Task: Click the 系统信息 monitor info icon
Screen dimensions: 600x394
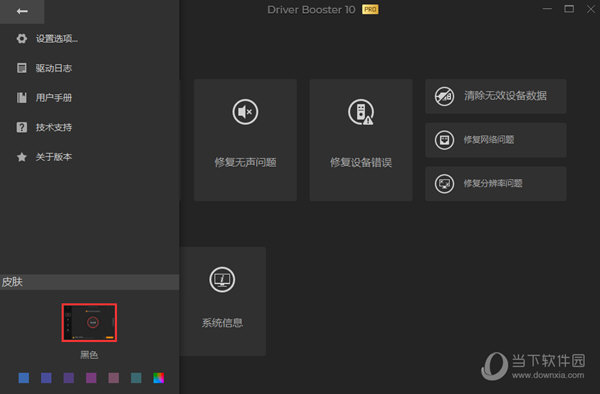Action: tap(222, 280)
